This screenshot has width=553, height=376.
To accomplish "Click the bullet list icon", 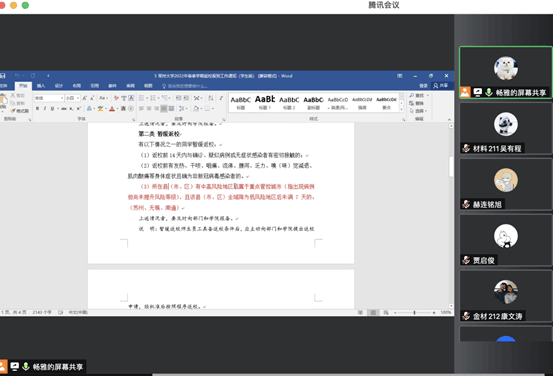I will (x=141, y=98).
